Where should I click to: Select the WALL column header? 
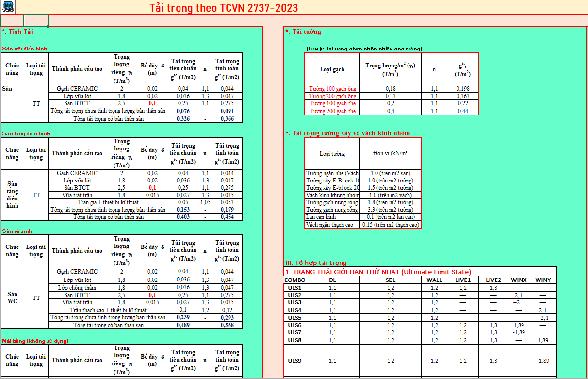click(x=434, y=280)
